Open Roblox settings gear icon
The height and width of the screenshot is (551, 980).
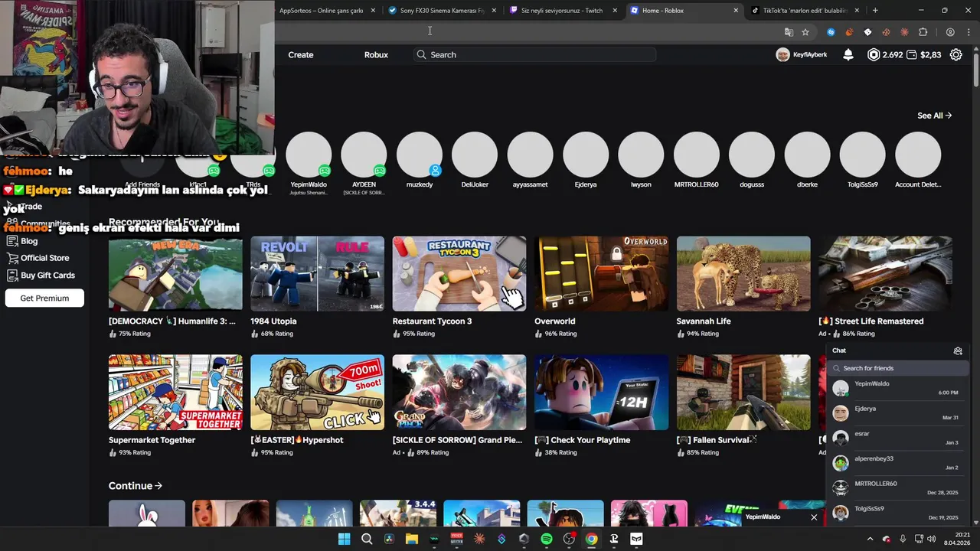955,54
